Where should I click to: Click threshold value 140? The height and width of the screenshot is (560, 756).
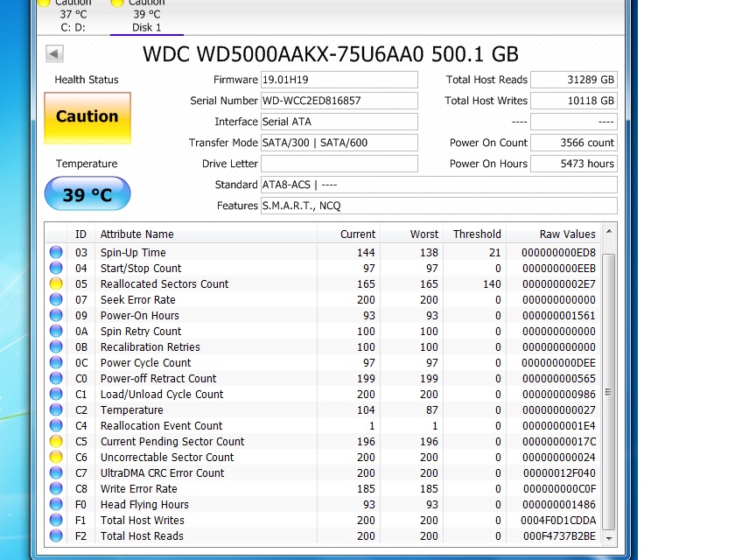pyautogui.click(x=492, y=284)
